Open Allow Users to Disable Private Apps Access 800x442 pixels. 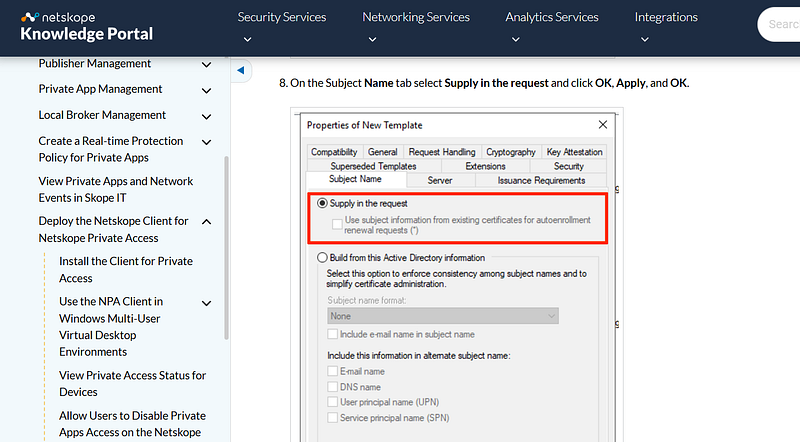(133, 424)
